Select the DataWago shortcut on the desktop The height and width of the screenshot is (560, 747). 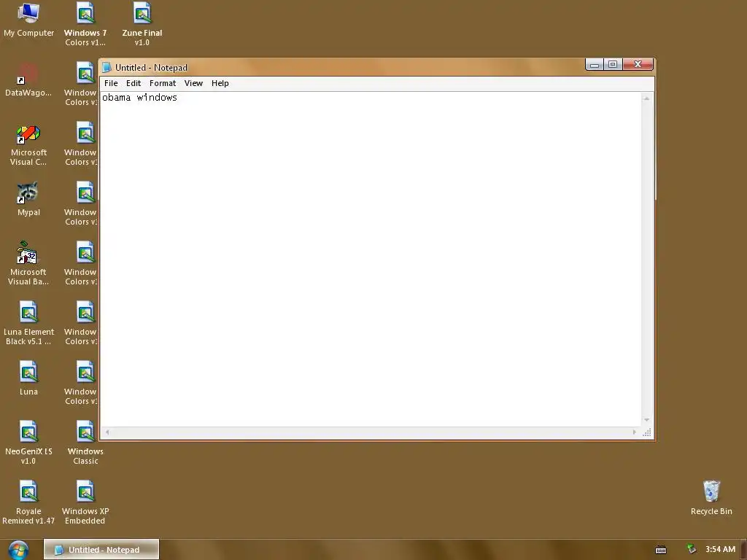point(28,80)
